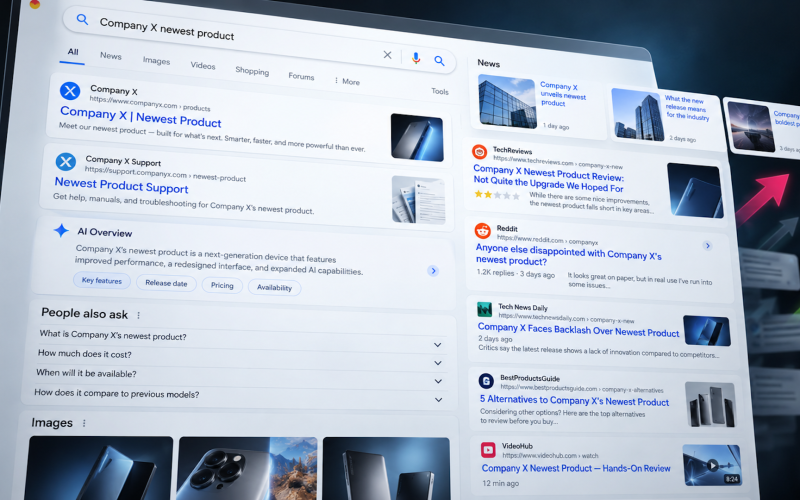Open "Company X | Newest Product" link
Image resolution: width=800 pixels, height=500 pixels.
point(140,117)
